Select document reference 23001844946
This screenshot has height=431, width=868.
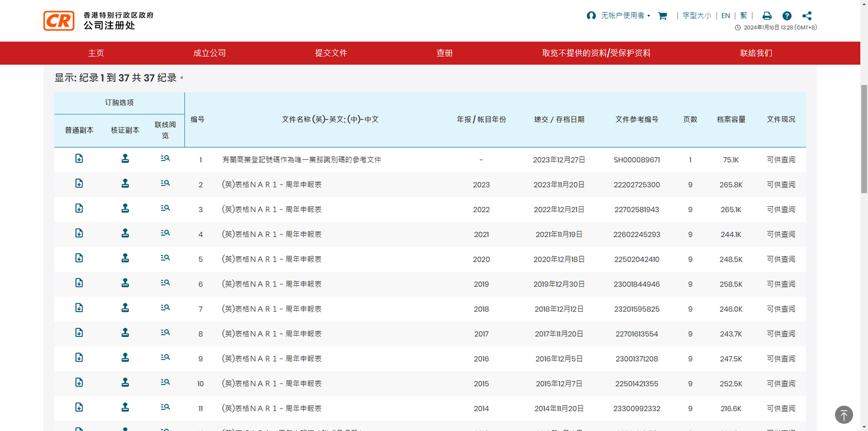[x=637, y=284]
